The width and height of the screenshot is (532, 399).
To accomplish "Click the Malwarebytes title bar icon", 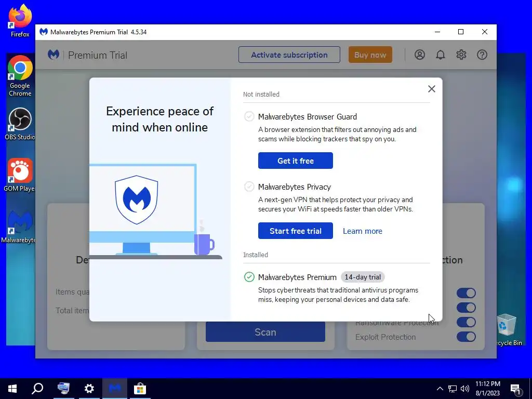I will 44,32.
